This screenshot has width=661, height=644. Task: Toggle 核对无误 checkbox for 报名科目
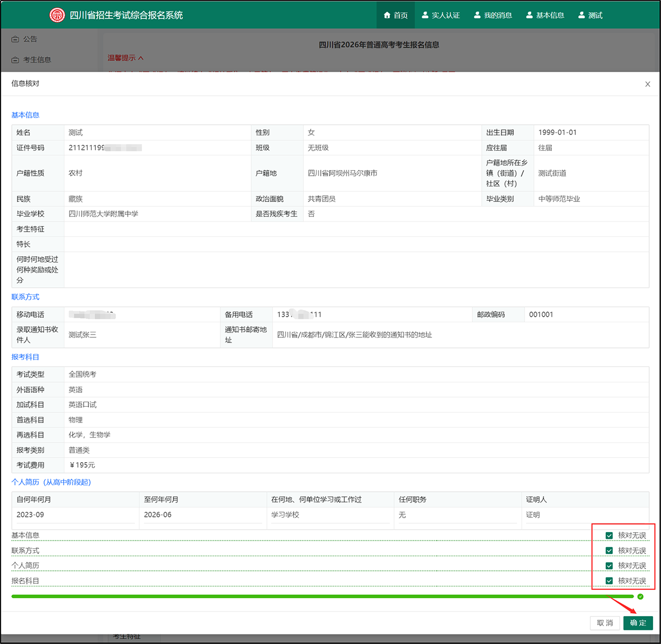point(609,581)
